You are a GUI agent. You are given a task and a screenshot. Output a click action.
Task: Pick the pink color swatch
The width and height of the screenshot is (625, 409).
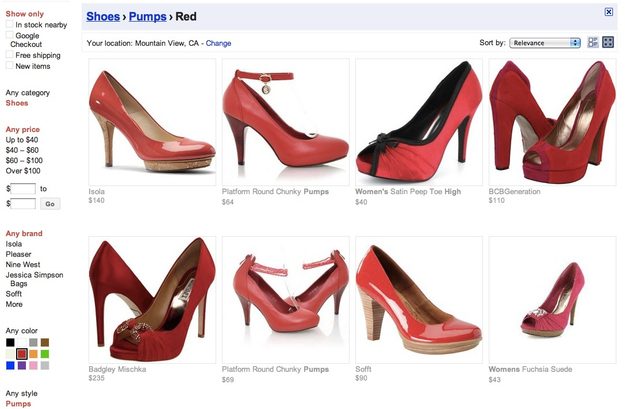pyautogui.click(x=33, y=366)
